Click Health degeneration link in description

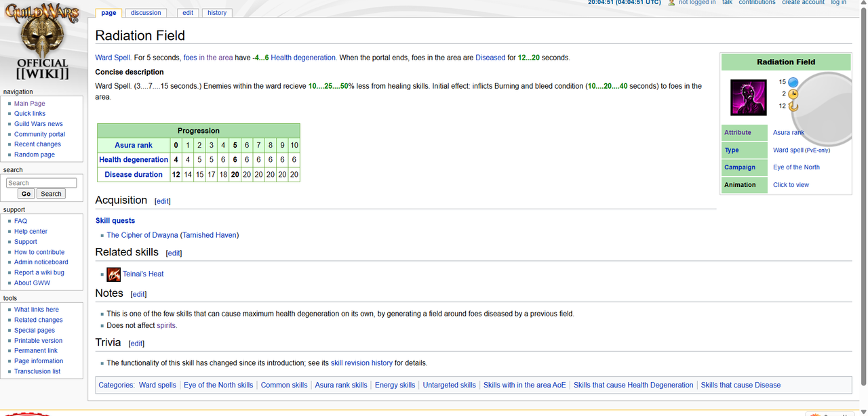303,58
